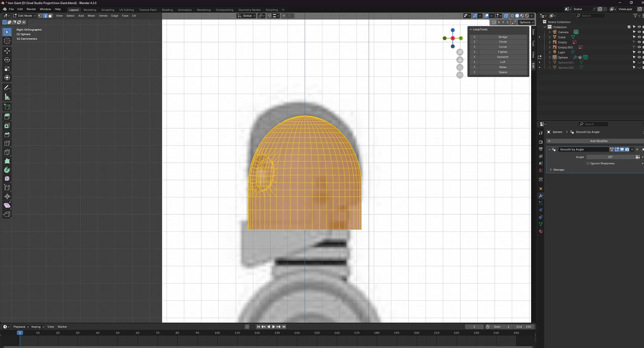Select the Annotate pencil tool
This screenshot has height=348, width=644.
click(7, 88)
